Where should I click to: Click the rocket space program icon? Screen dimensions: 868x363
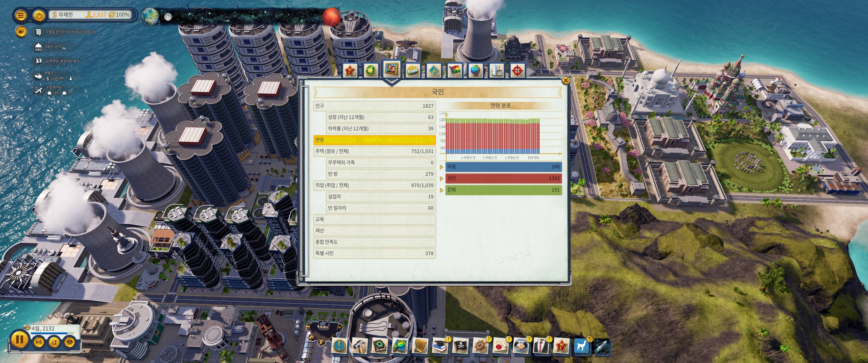pyautogui.click(x=601, y=346)
